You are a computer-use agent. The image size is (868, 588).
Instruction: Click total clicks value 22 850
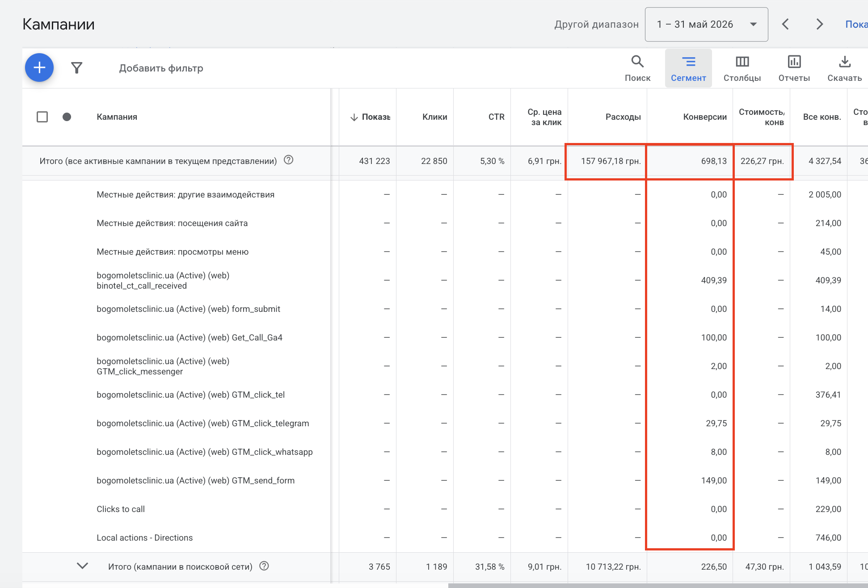coord(434,161)
